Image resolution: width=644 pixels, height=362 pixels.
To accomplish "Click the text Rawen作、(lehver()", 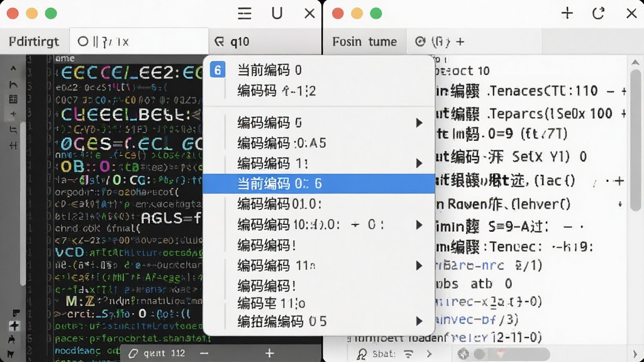I will point(508,204).
